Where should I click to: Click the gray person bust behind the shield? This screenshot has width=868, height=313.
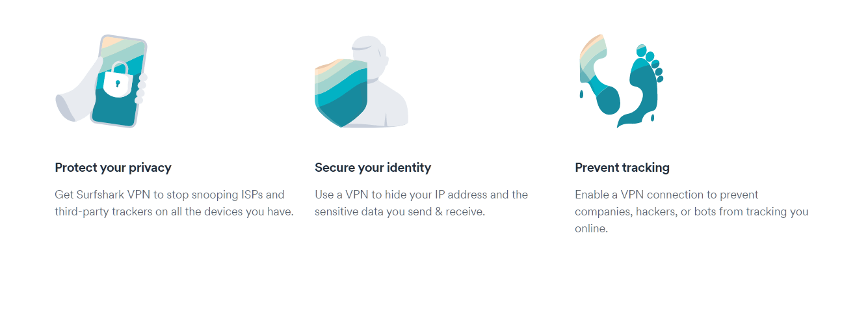pos(384,91)
